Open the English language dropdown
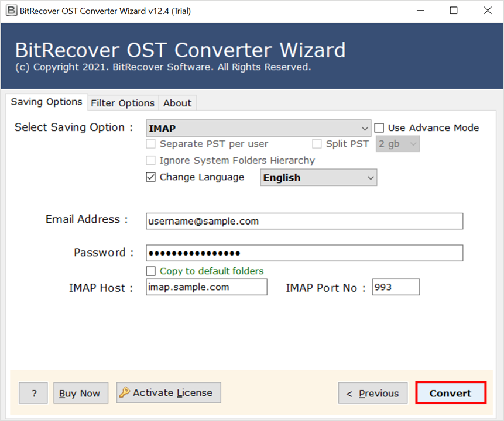 pyautogui.click(x=318, y=178)
